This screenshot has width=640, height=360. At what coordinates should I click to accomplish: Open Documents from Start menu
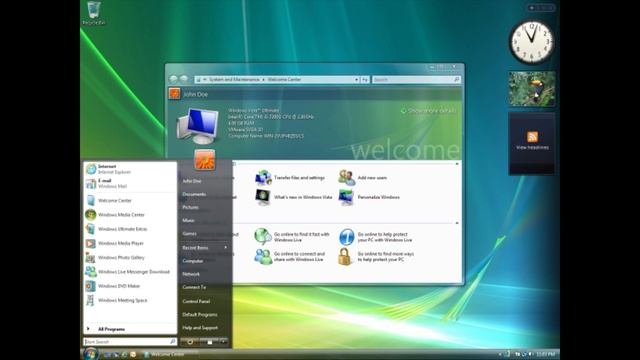click(194, 194)
